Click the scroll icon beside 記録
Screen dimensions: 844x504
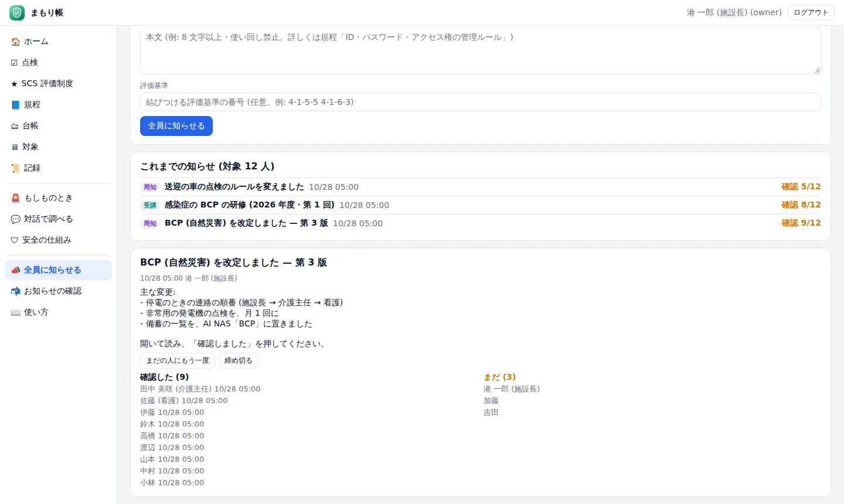[x=15, y=168]
